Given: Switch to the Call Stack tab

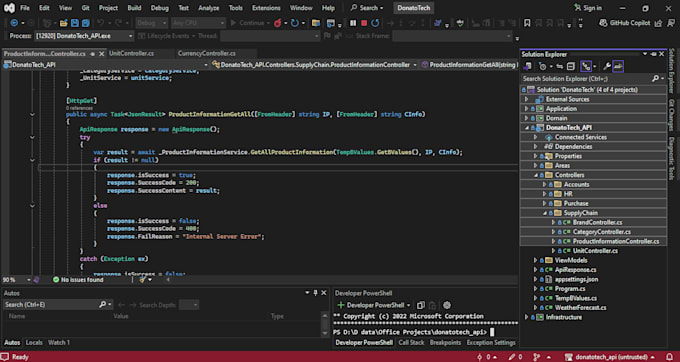Looking at the screenshot, I should coord(411,342).
